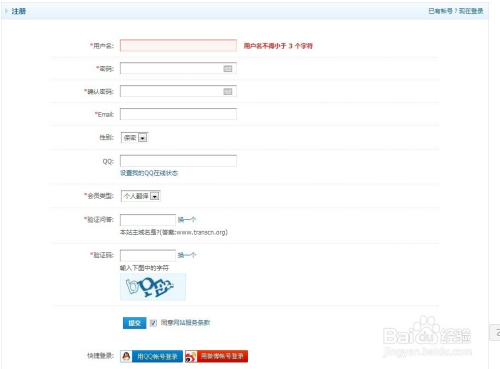
Task: Click the username input field
Action: tap(178, 46)
